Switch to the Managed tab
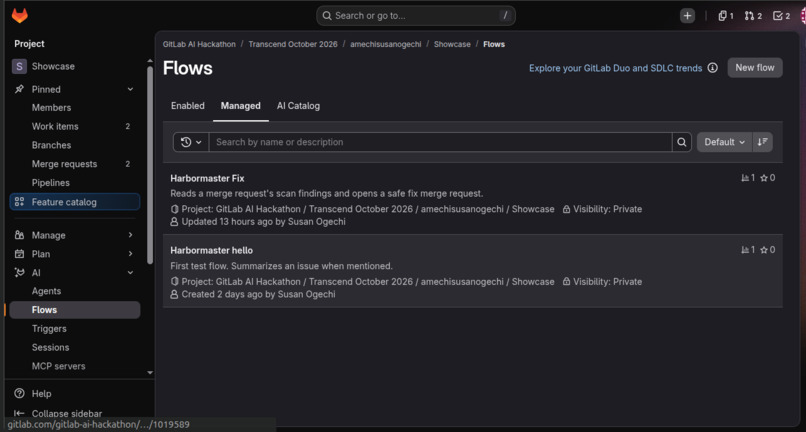The width and height of the screenshot is (806, 432). 241,106
